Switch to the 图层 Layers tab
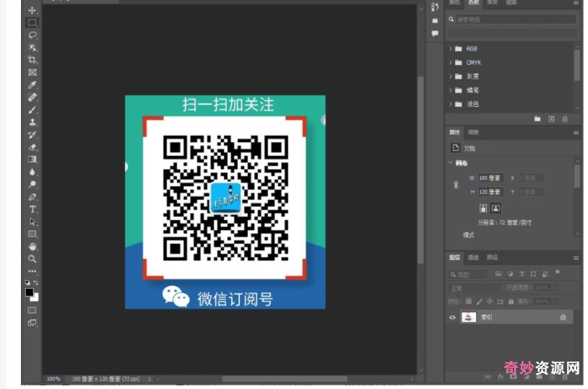Screen dimensions: 588x389 point(454,257)
